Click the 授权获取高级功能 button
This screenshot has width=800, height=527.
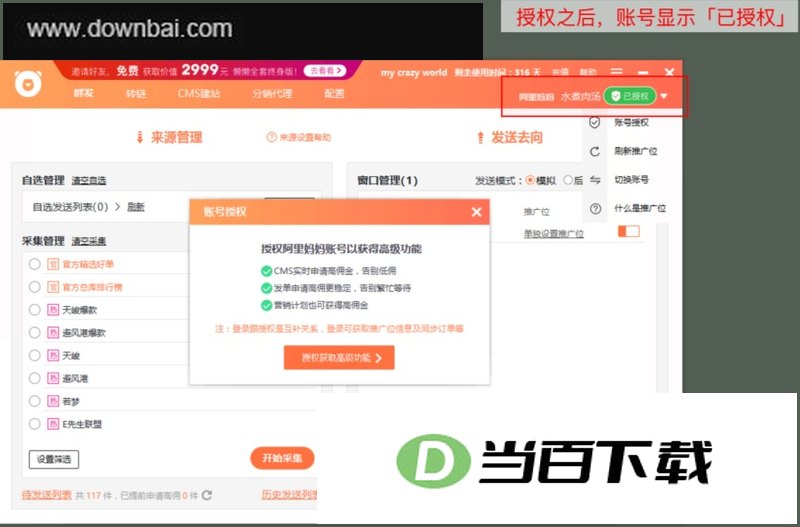(x=339, y=358)
